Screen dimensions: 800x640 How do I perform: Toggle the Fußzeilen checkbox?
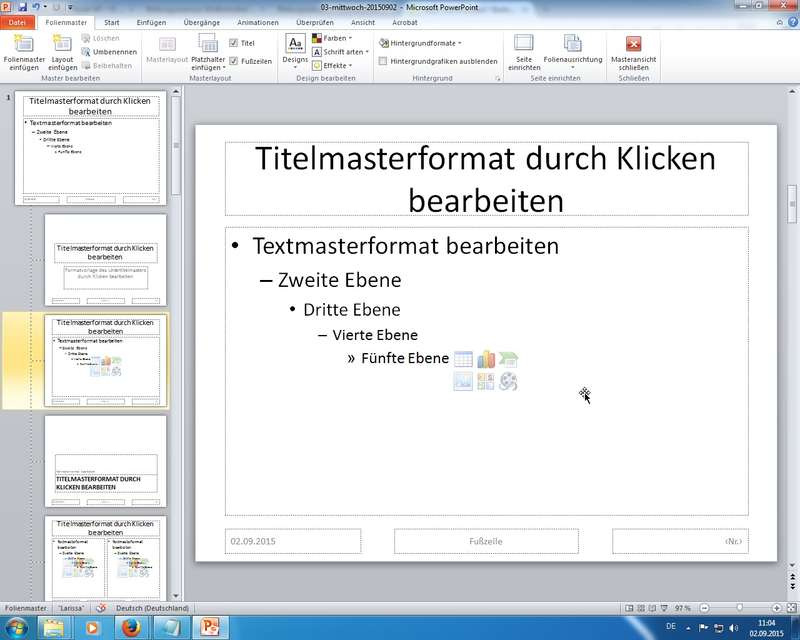point(234,61)
